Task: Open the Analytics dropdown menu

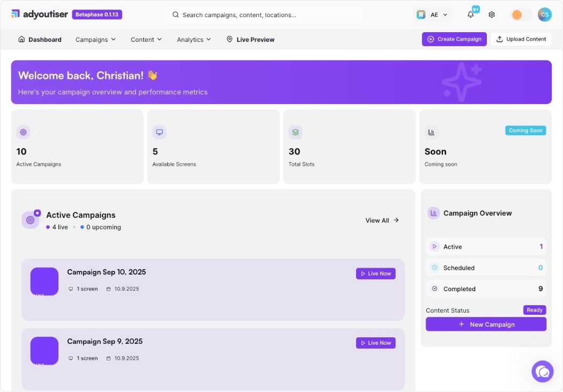Action: (x=194, y=40)
